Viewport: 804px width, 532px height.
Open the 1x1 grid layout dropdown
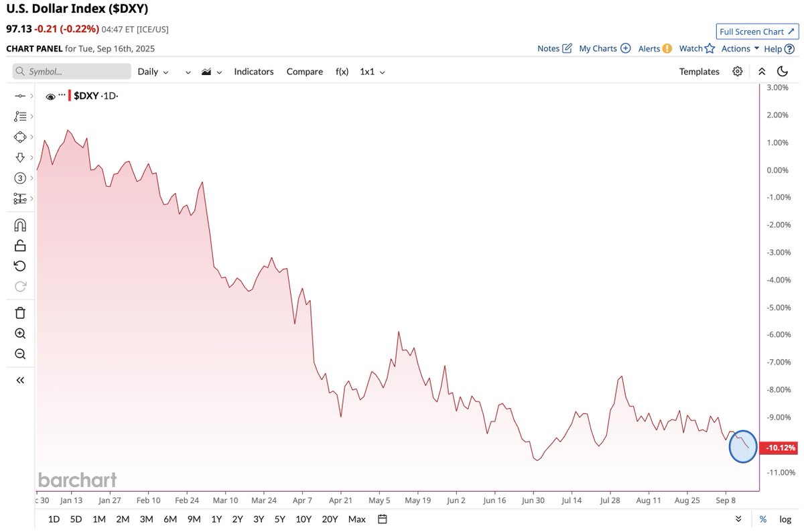tap(373, 71)
